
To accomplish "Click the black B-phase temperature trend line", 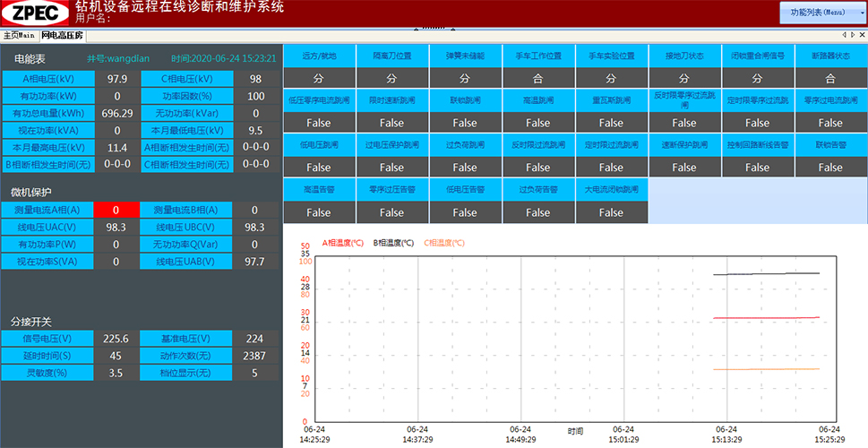I will tap(766, 274).
